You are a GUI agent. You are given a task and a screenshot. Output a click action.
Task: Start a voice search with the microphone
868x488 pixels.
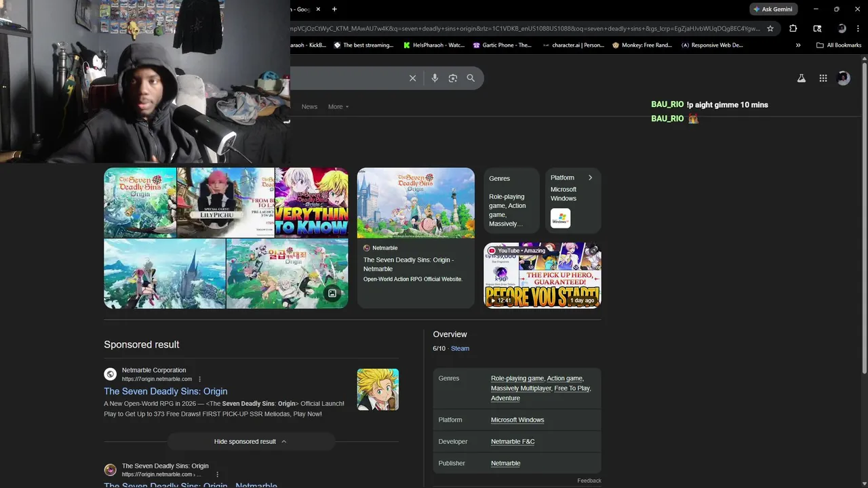pyautogui.click(x=435, y=78)
